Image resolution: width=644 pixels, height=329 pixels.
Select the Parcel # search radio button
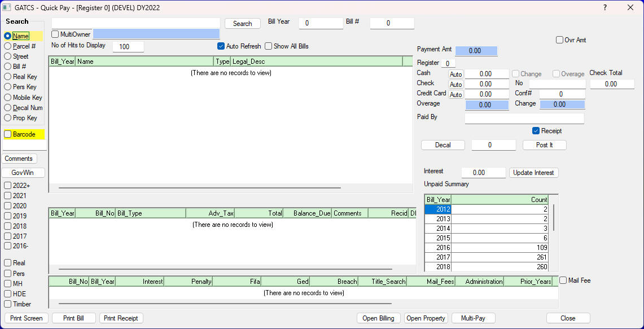pyautogui.click(x=8, y=46)
